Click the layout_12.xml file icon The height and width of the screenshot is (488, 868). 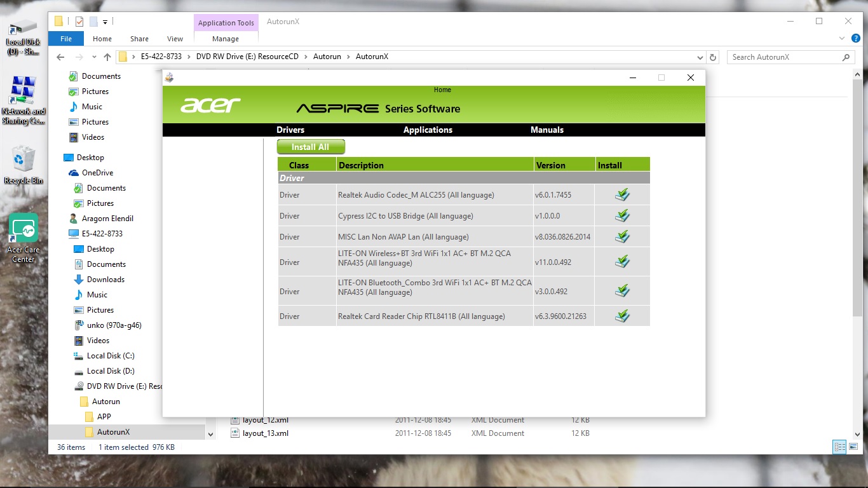(236, 420)
